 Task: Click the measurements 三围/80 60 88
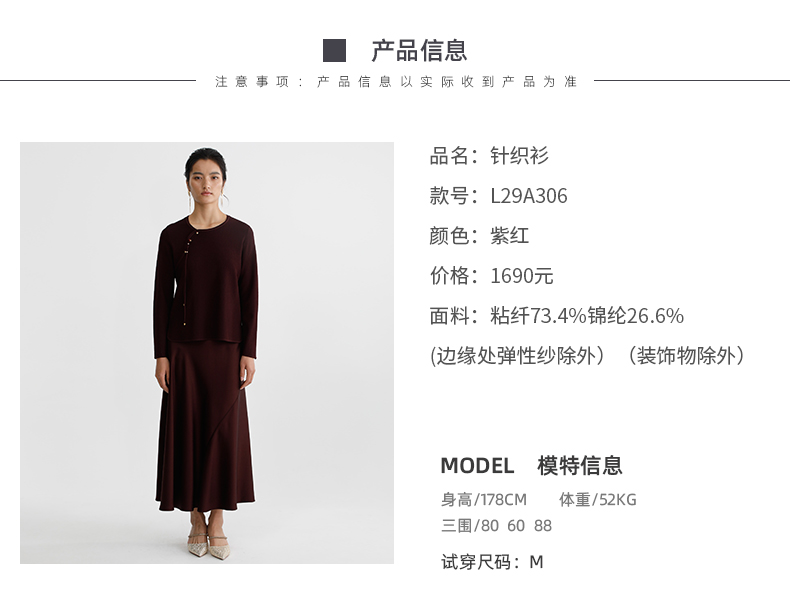(496, 526)
